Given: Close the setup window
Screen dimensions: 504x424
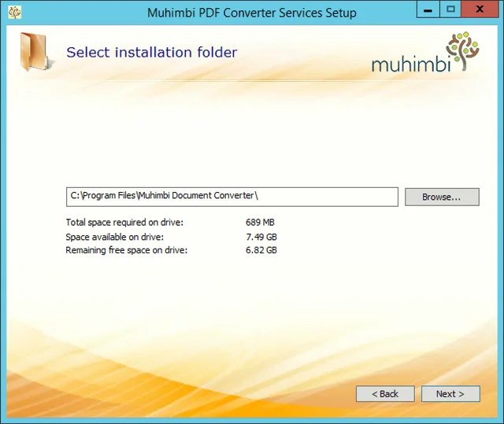Looking at the screenshot, I should coord(480,9).
